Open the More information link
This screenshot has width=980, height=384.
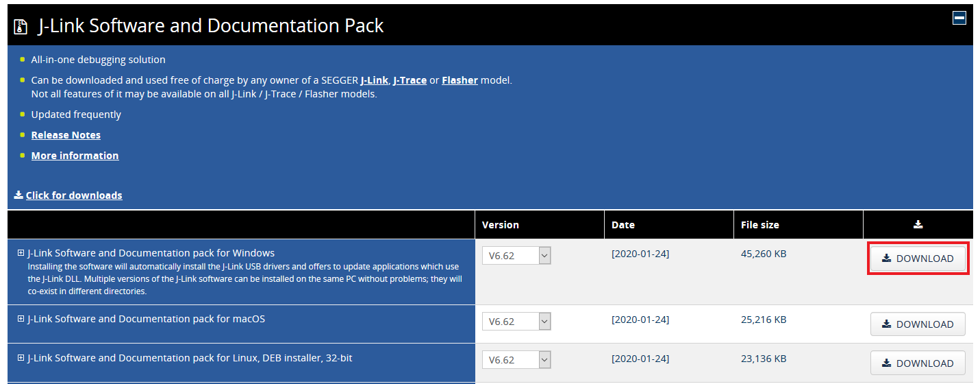click(75, 156)
